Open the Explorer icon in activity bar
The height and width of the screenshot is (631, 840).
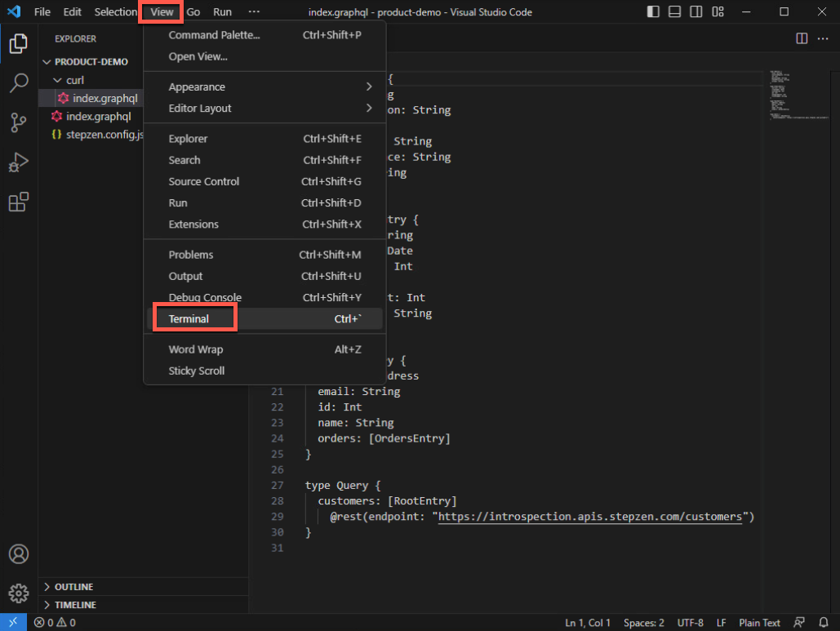(18, 43)
